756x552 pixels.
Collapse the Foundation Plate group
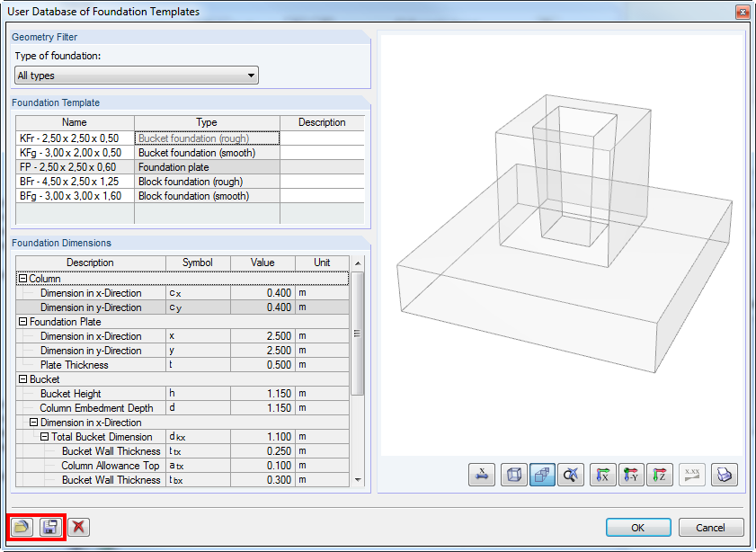pyautogui.click(x=22, y=322)
